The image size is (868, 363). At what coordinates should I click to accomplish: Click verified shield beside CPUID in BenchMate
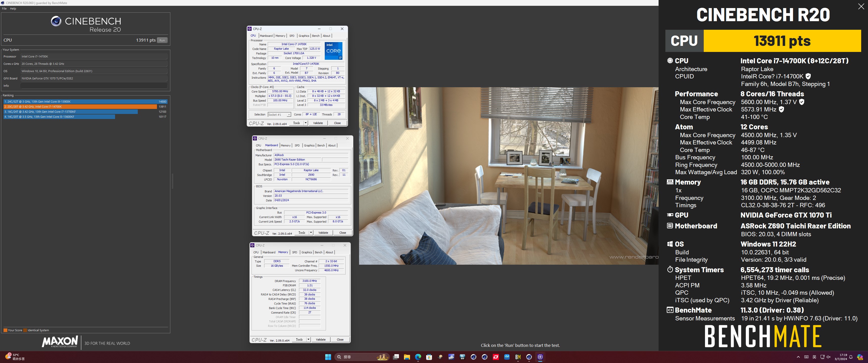point(808,76)
